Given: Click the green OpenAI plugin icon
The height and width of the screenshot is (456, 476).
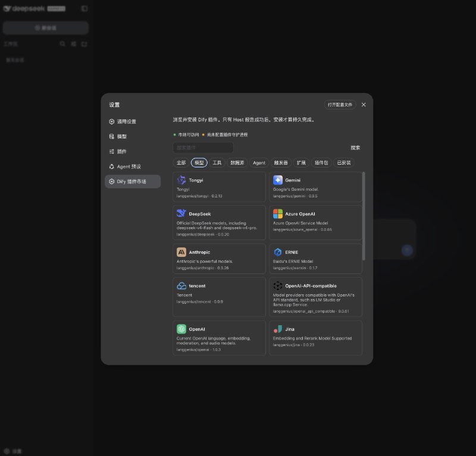Looking at the screenshot, I should tap(181, 329).
